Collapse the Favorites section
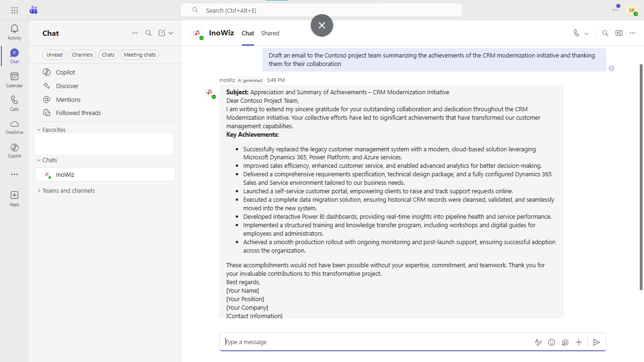The image size is (644, 362). coord(39,129)
